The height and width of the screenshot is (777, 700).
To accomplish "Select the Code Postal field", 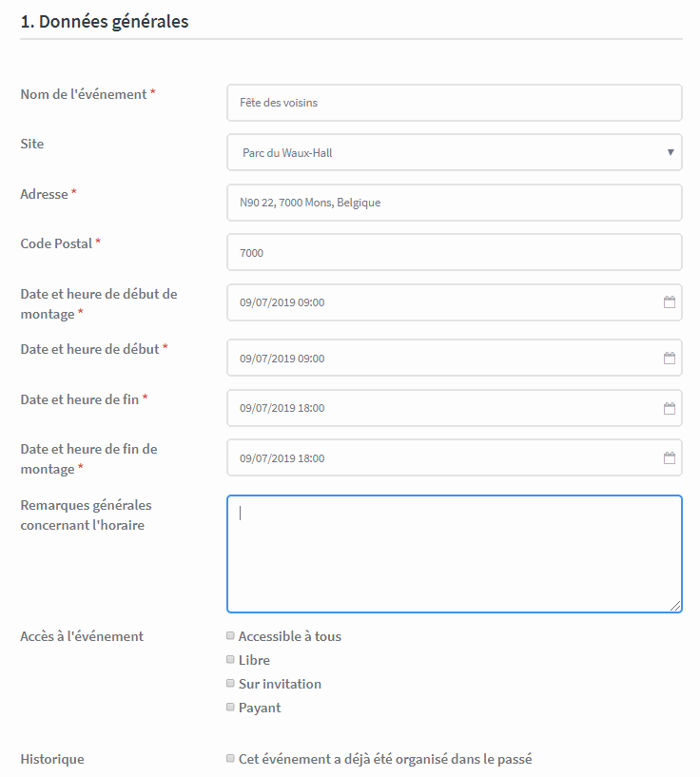I will [455, 252].
